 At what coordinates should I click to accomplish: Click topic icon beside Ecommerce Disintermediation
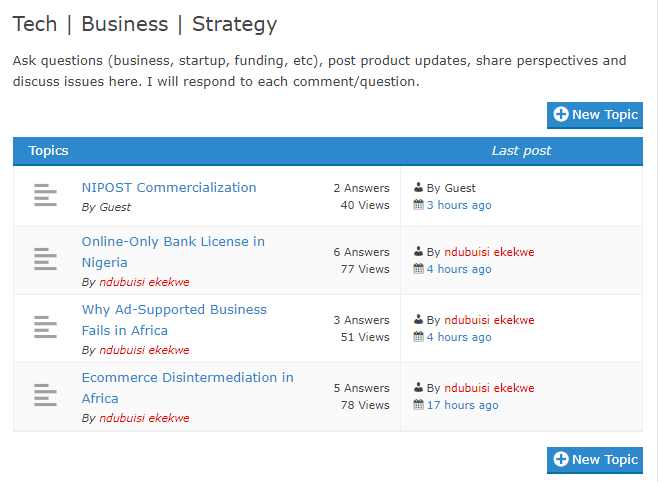click(x=45, y=395)
